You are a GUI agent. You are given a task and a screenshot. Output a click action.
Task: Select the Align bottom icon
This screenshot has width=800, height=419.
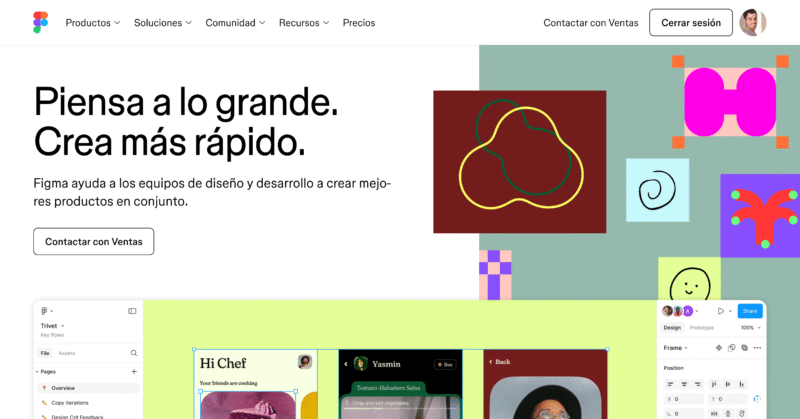pyautogui.click(x=742, y=384)
